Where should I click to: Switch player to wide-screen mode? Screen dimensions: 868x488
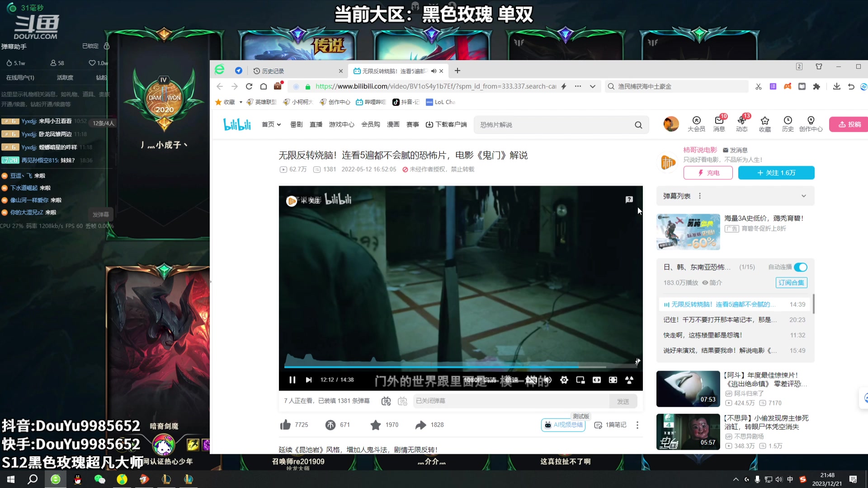pyautogui.click(x=597, y=380)
